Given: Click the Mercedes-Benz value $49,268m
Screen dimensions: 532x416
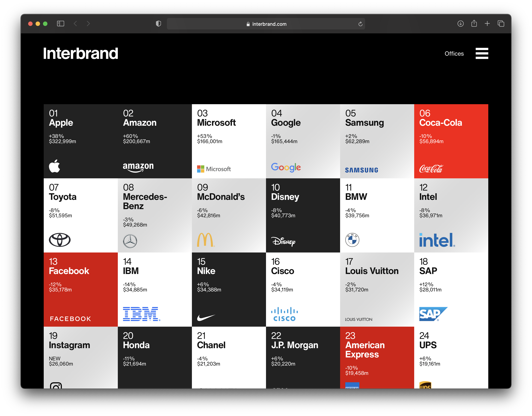Looking at the screenshot, I should (x=135, y=225).
